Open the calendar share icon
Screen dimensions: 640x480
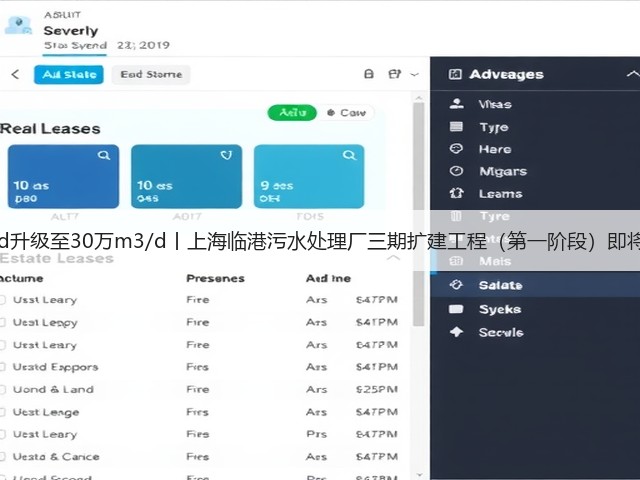394,74
